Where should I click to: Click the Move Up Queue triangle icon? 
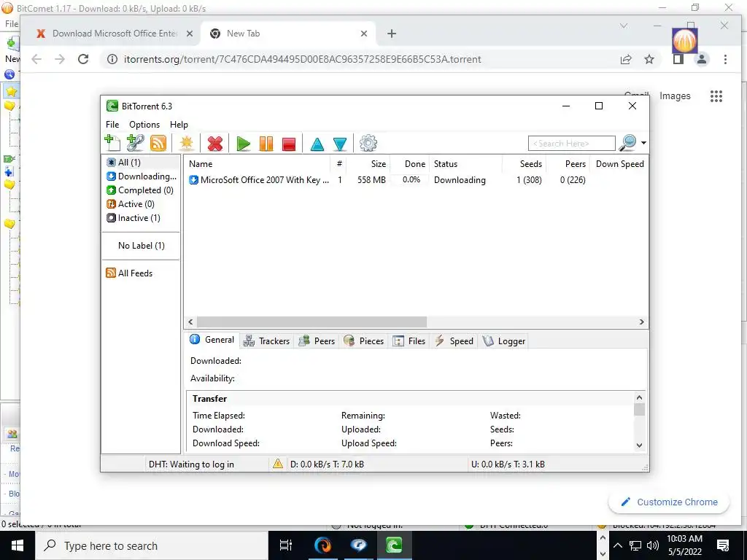317,144
